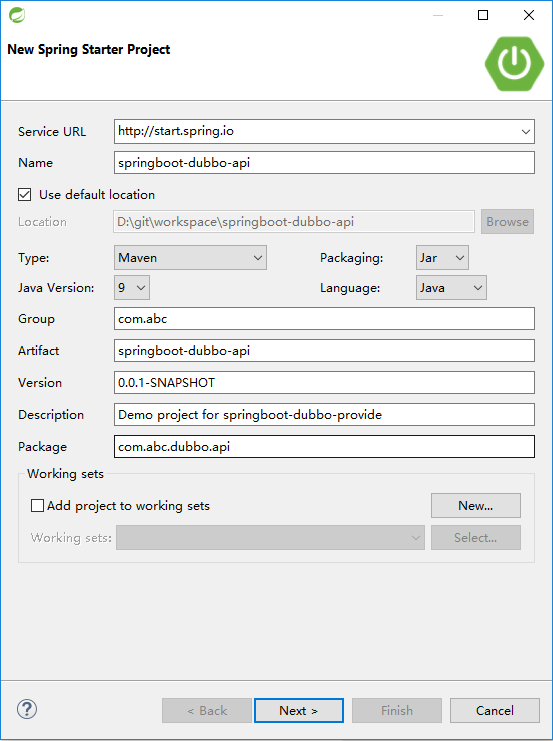Click the Package field com.abc.dubbo.api
Image resolution: width=553 pixels, height=741 pixels.
coord(324,447)
